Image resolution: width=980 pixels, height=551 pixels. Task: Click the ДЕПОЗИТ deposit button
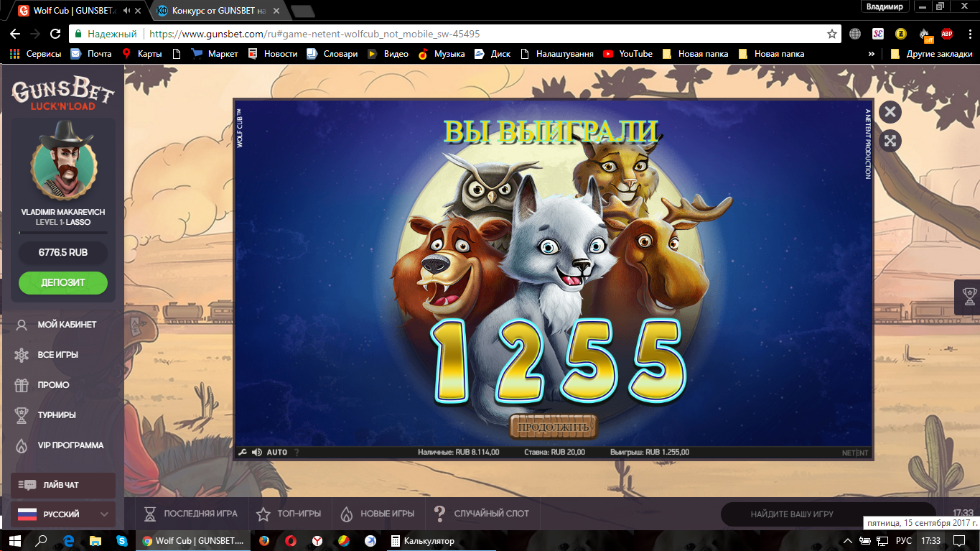(x=63, y=282)
